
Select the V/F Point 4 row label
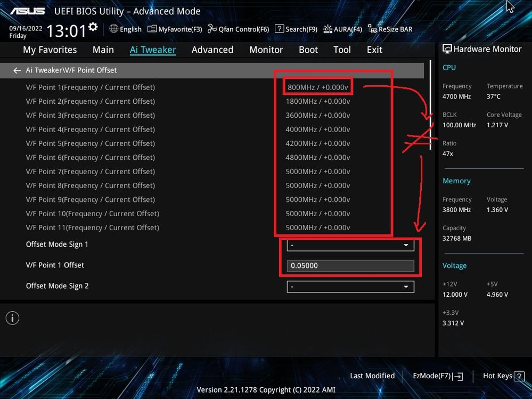(x=90, y=129)
